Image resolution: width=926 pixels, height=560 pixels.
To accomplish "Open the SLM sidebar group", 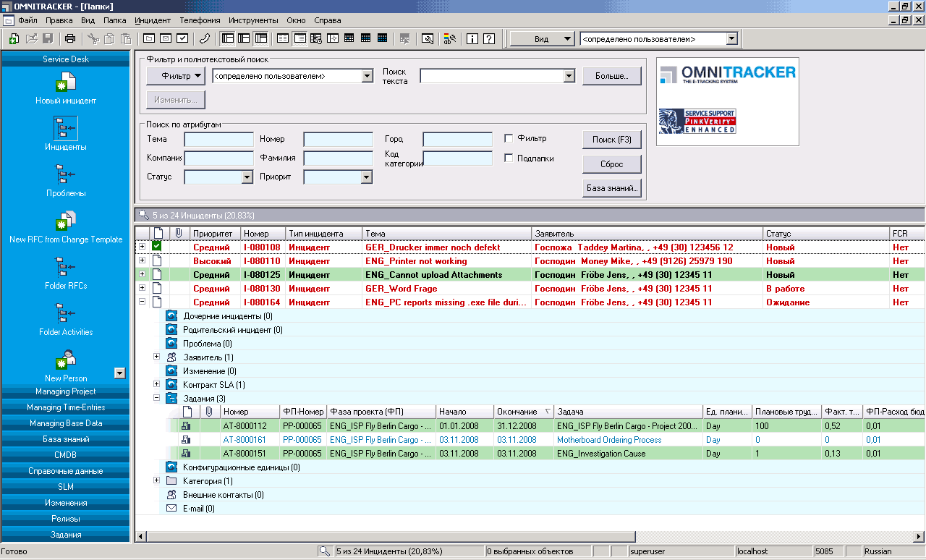I will [66, 487].
